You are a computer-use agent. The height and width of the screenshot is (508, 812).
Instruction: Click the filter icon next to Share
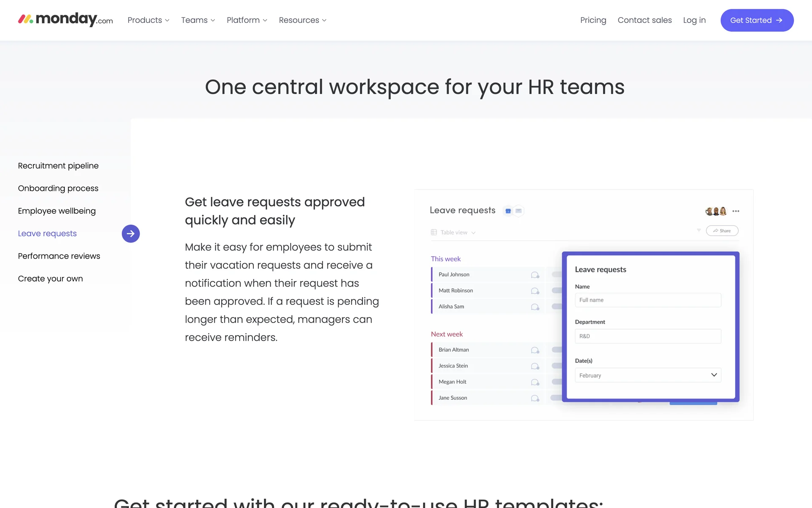pyautogui.click(x=699, y=231)
